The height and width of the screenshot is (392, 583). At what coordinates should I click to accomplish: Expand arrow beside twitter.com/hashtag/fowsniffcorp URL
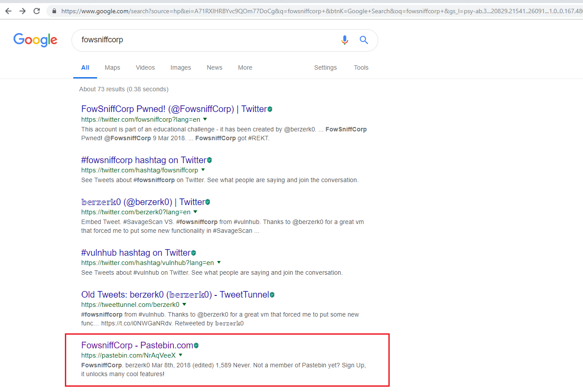click(x=203, y=170)
